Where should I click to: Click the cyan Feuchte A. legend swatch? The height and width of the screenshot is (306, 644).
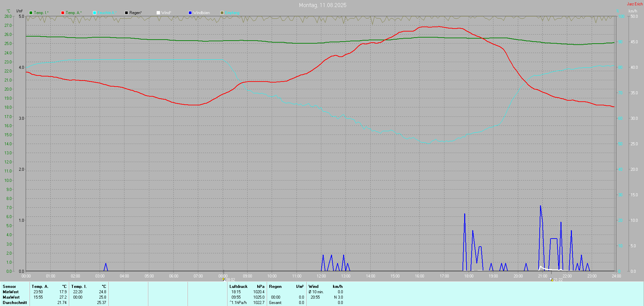tap(95, 13)
